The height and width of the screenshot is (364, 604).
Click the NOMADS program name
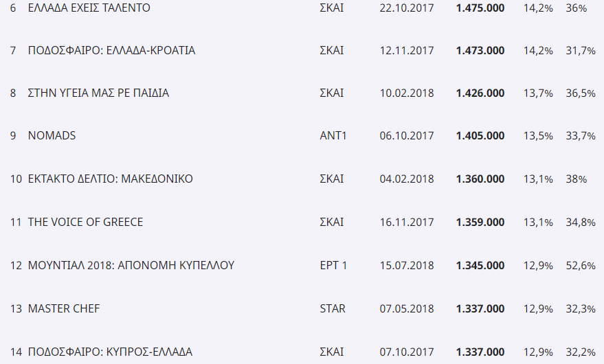click(x=52, y=135)
